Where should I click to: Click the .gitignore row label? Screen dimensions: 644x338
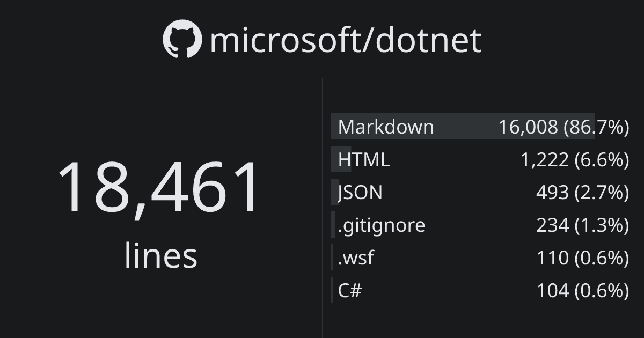coord(382,226)
